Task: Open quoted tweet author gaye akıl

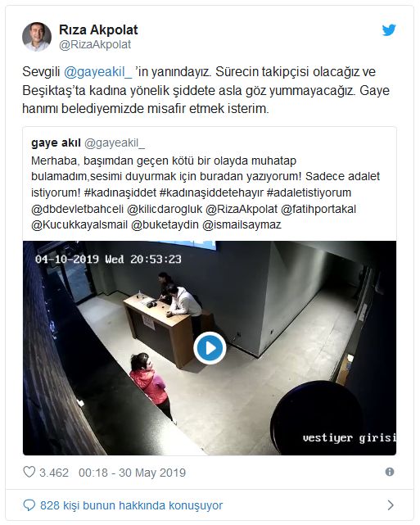Action: coord(56,143)
